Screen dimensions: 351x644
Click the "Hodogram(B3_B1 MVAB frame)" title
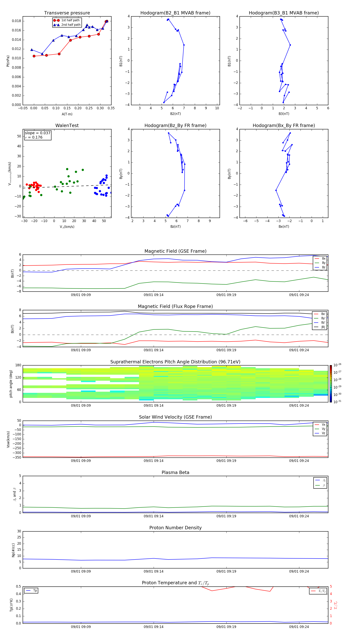[x=284, y=13]
